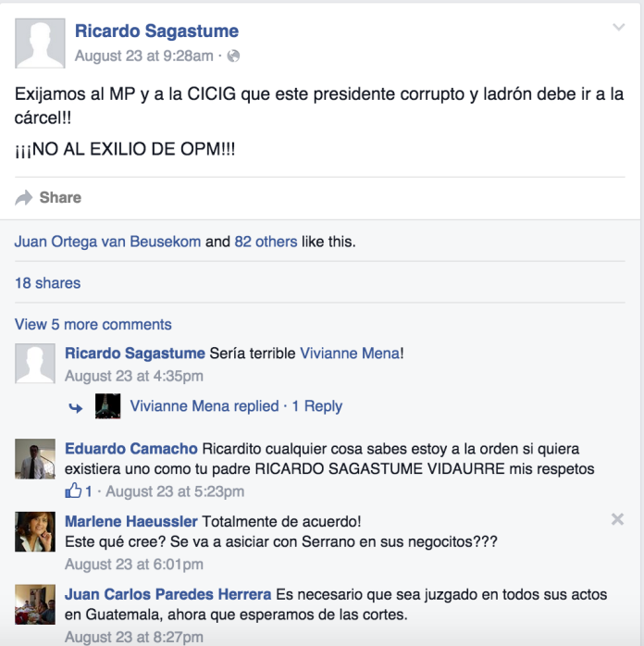Click the globe public privacy icon
Image resolution: width=644 pixels, height=646 pixels.
coord(233,56)
